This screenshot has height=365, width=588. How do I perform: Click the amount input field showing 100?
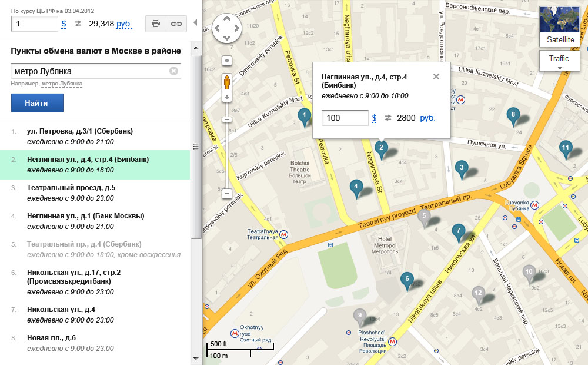pos(345,118)
